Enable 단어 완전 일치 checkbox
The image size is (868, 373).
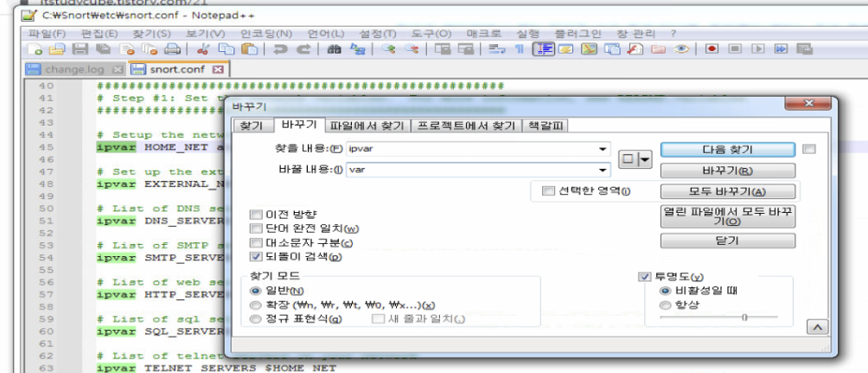click(x=256, y=228)
